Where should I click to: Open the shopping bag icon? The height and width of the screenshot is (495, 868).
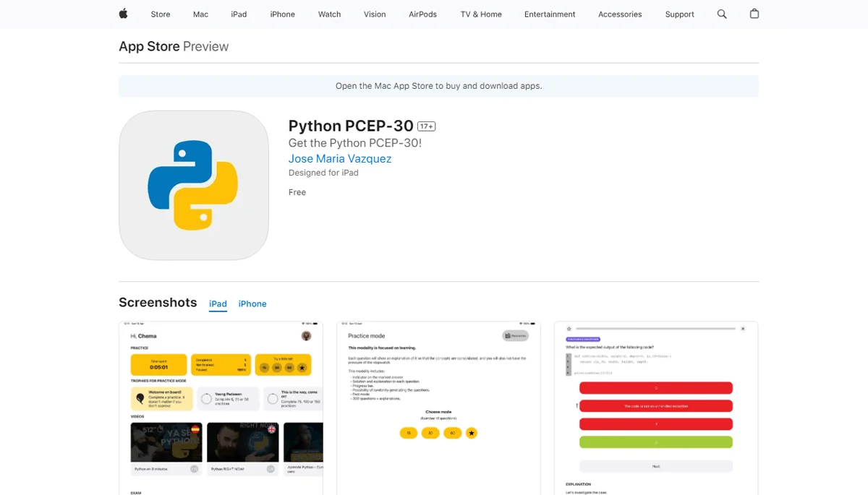754,14
